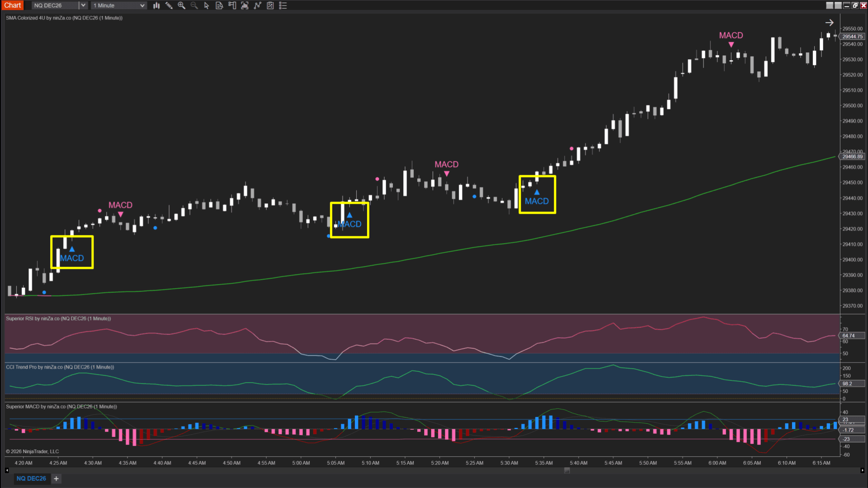This screenshot has width=868, height=488.
Task: Click the scroll-to-latest-bar arrow icon
Action: click(829, 23)
